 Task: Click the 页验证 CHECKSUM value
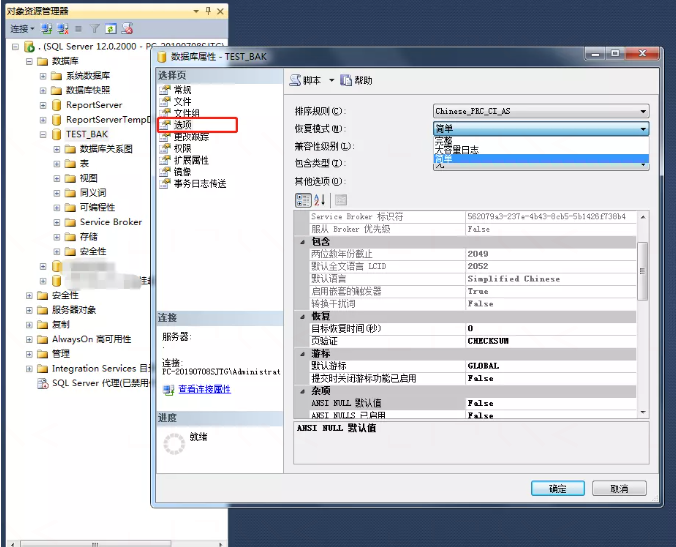tap(551, 341)
